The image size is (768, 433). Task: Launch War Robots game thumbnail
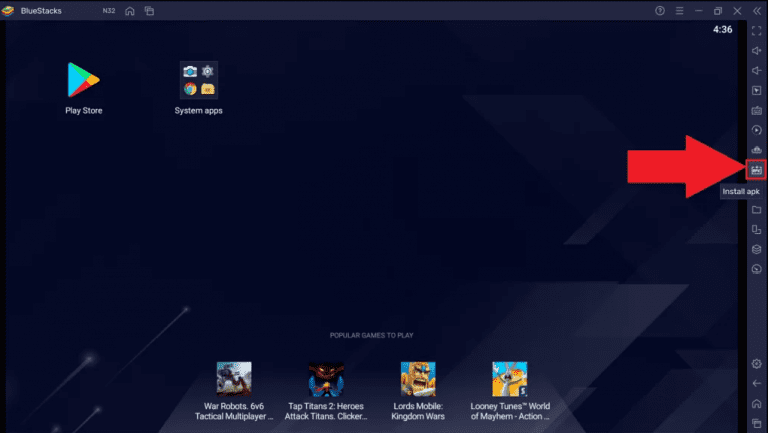(234, 379)
